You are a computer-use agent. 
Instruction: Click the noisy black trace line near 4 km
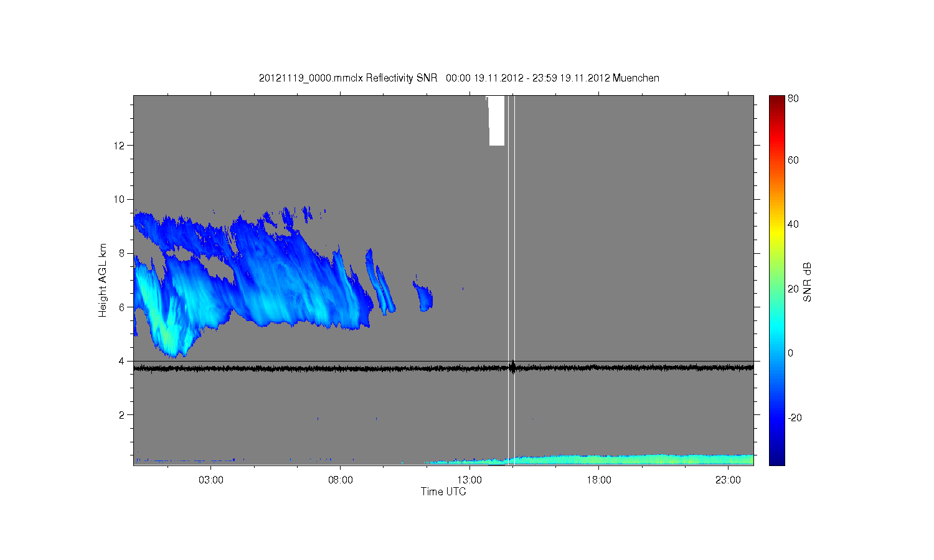click(443, 368)
